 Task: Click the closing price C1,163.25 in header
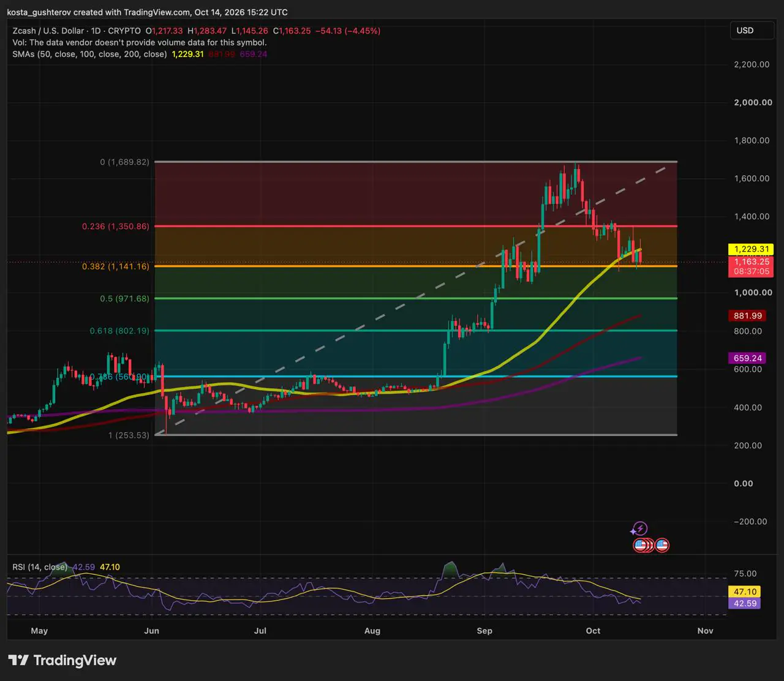point(292,31)
